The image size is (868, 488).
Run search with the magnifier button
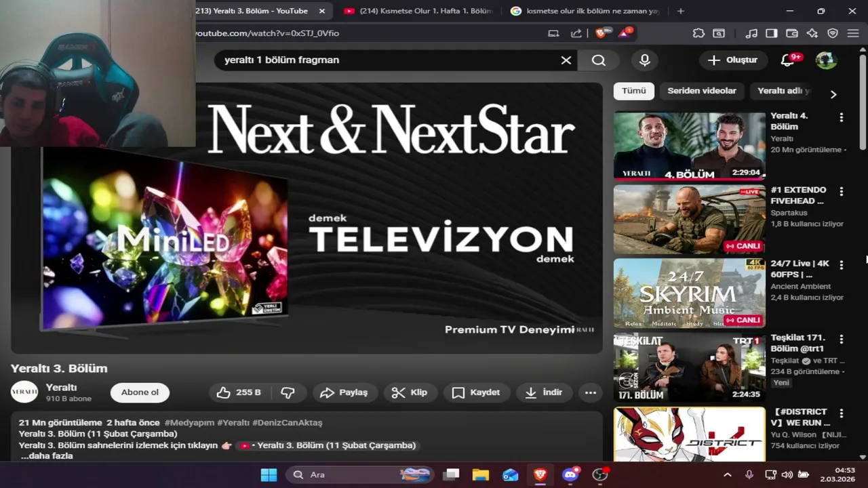[598, 60]
